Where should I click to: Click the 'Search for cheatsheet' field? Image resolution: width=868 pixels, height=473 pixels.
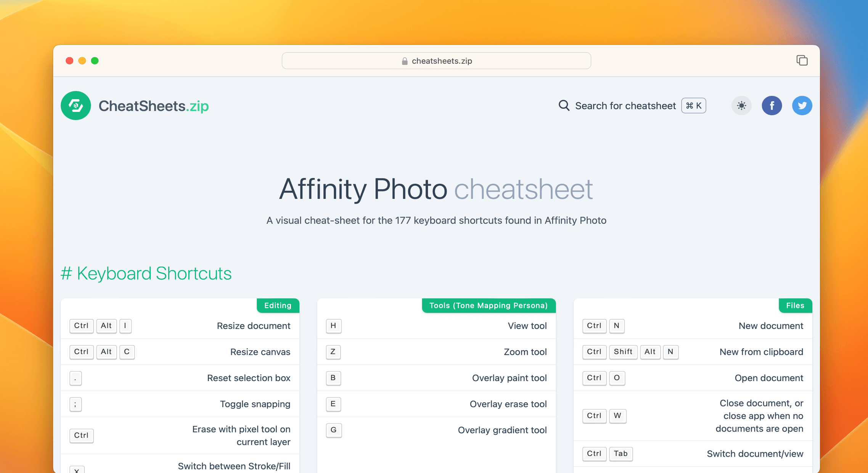pos(625,106)
